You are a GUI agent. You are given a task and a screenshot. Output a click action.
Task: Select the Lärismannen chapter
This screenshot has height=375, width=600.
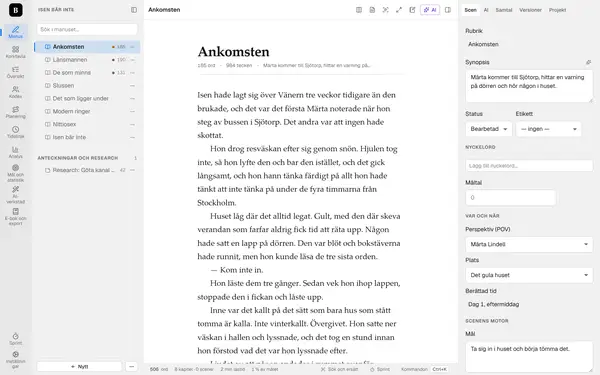tap(87, 60)
